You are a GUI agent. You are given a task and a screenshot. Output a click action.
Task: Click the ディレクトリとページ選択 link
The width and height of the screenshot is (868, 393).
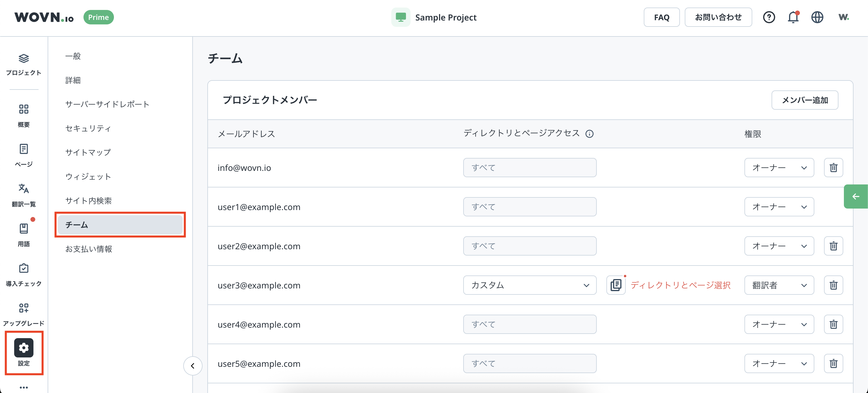pos(680,285)
